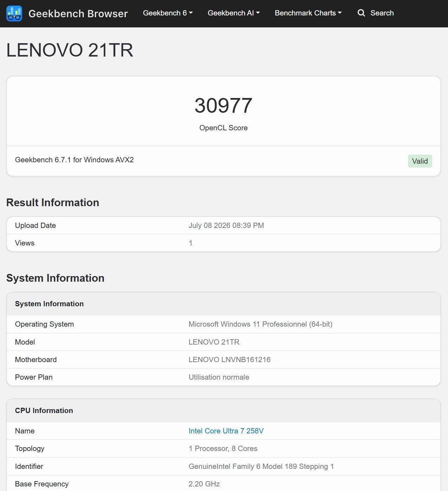Click the Result Information heading

point(53,203)
